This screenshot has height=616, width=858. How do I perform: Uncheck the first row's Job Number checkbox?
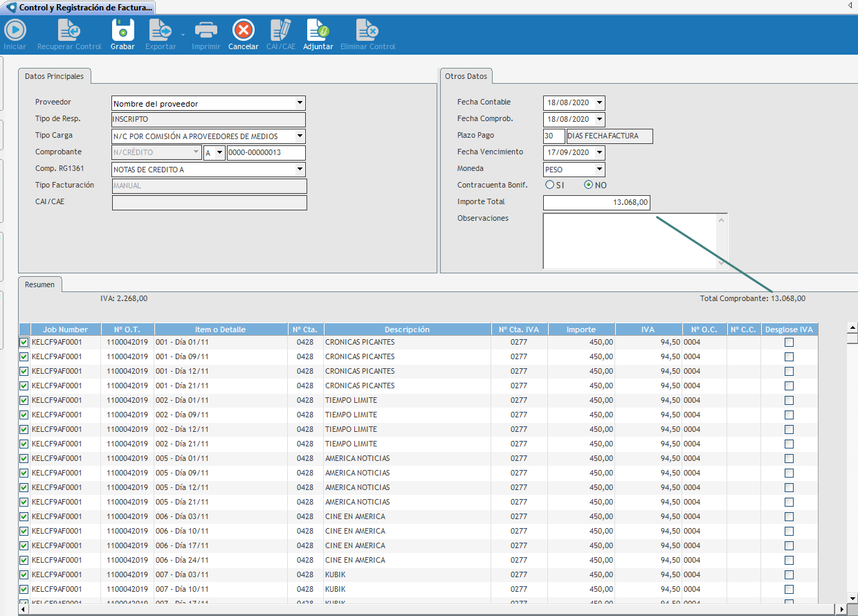(x=24, y=343)
